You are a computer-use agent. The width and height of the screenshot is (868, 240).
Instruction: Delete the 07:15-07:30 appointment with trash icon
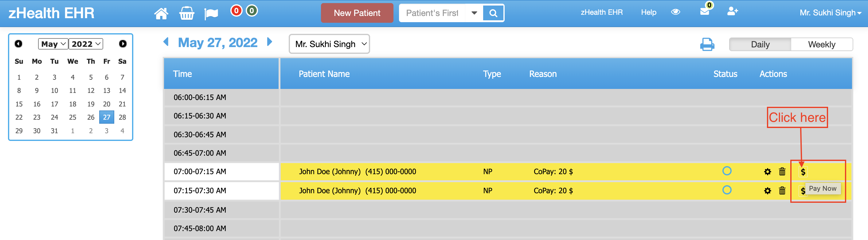pos(782,191)
